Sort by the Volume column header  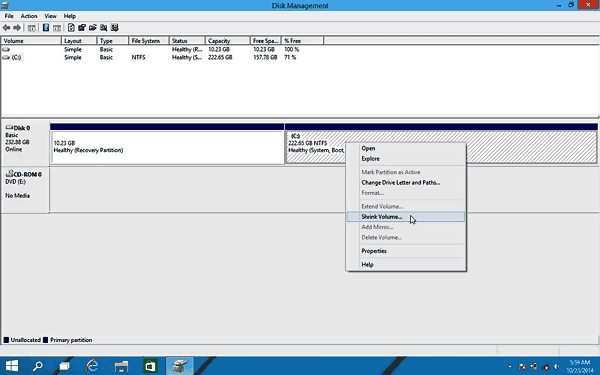pos(31,41)
